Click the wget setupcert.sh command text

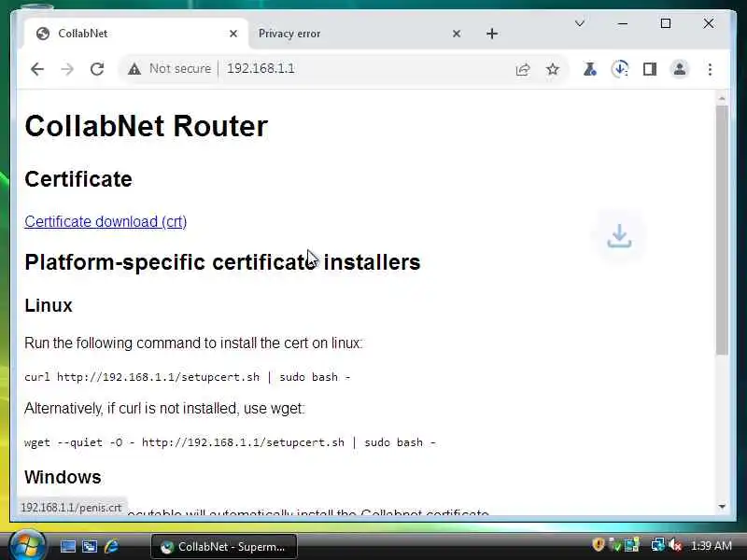[x=230, y=442]
